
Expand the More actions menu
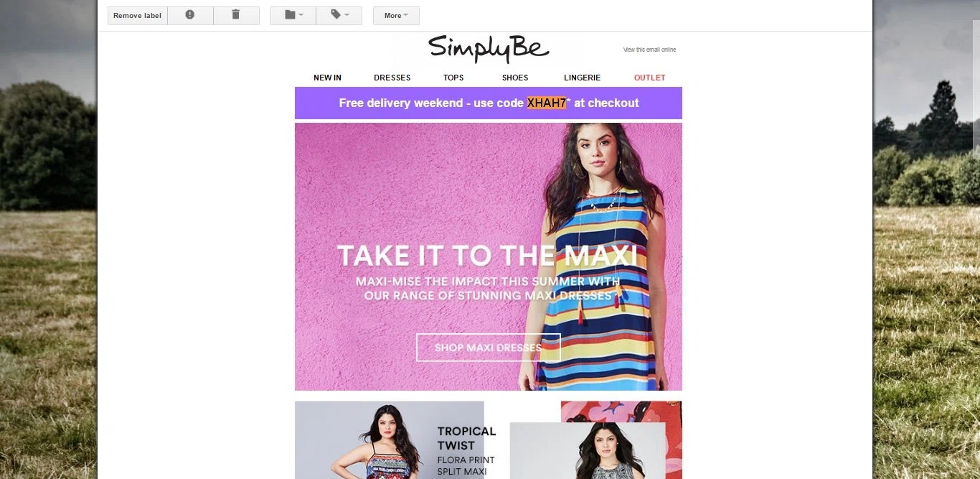(x=396, y=15)
